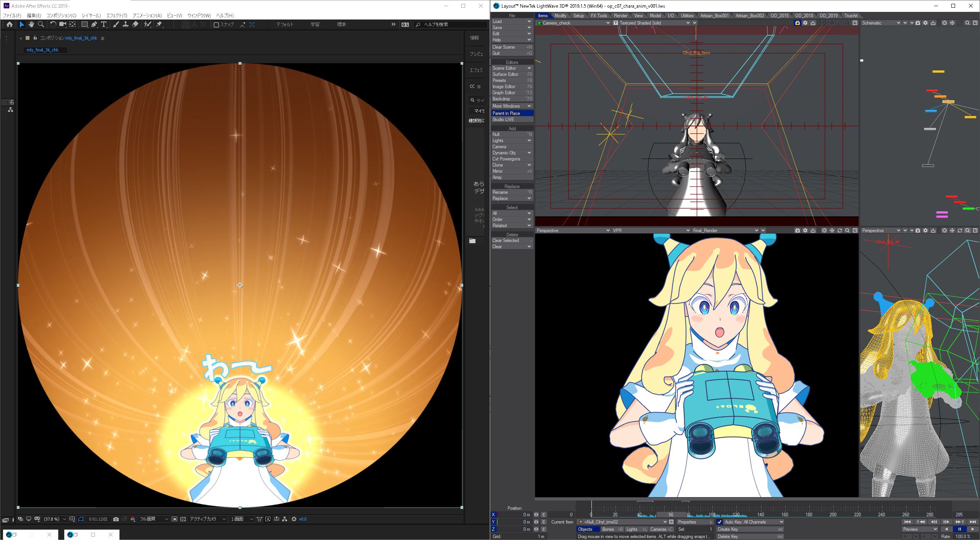Switch to the FX Tools tab
The height and width of the screenshot is (540, 980).
[599, 16]
